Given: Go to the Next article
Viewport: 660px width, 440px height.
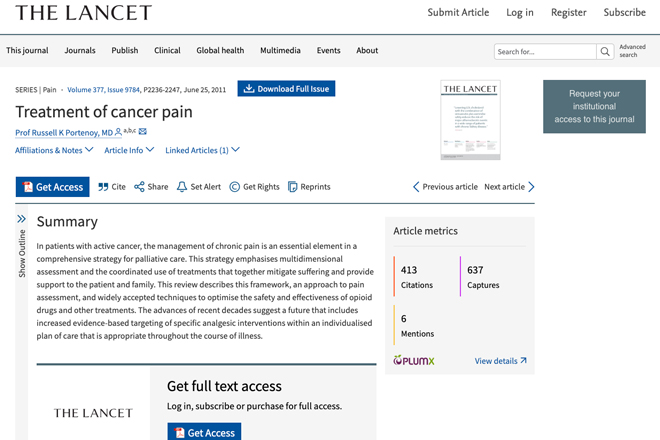Looking at the screenshot, I should [x=509, y=187].
